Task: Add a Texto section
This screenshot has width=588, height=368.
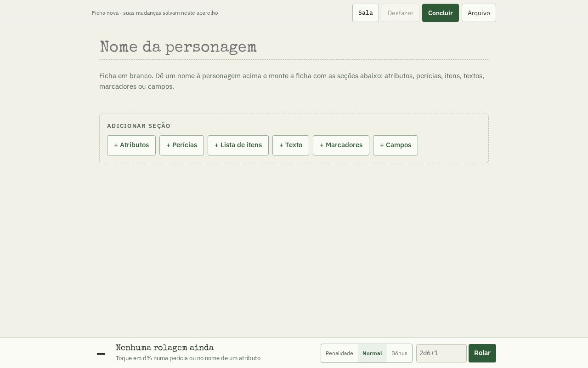Action: pyautogui.click(x=291, y=145)
